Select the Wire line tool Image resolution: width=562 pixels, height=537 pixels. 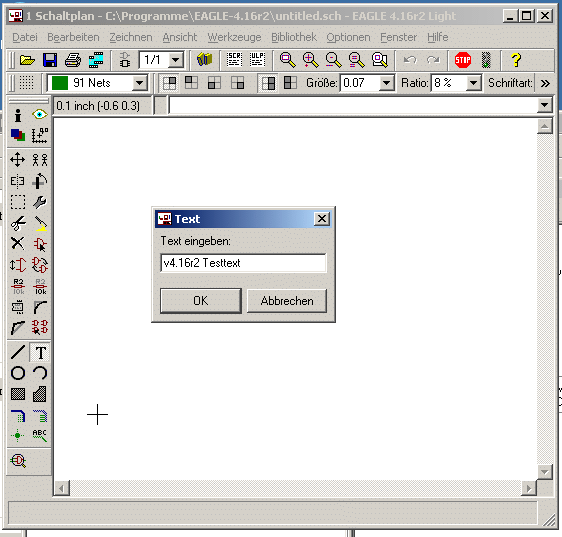point(18,352)
